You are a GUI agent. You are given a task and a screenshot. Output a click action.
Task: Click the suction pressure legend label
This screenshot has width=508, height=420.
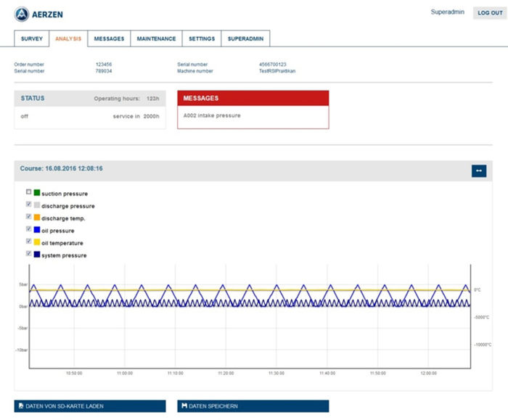click(65, 194)
